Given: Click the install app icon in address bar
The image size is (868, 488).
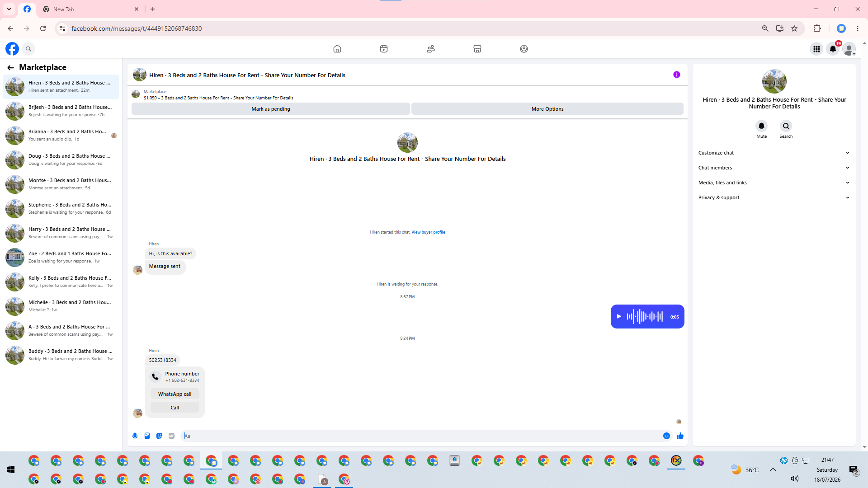Looking at the screenshot, I should [780, 28].
